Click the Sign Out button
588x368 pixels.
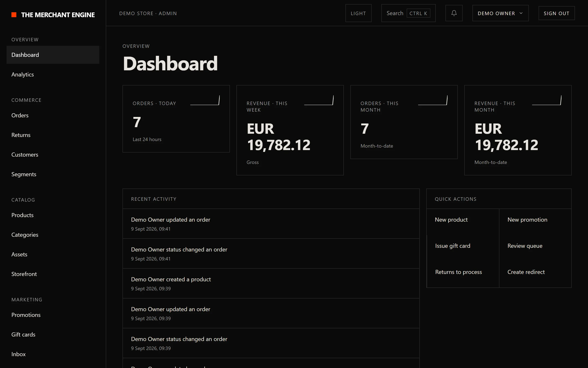click(x=556, y=13)
